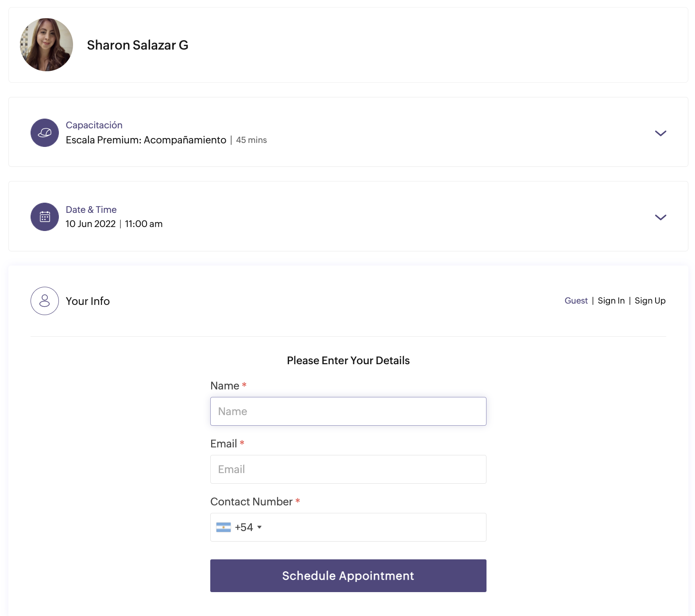Screen dimensions: 695x616
Task: Click the Date & Time heading link
Action: pyautogui.click(x=91, y=210)
